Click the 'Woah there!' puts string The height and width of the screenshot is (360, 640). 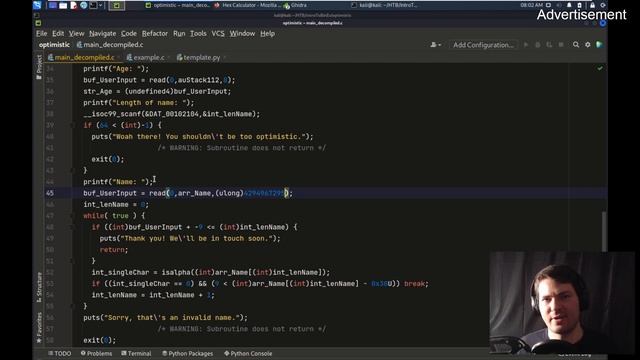[x=209, y=137]
